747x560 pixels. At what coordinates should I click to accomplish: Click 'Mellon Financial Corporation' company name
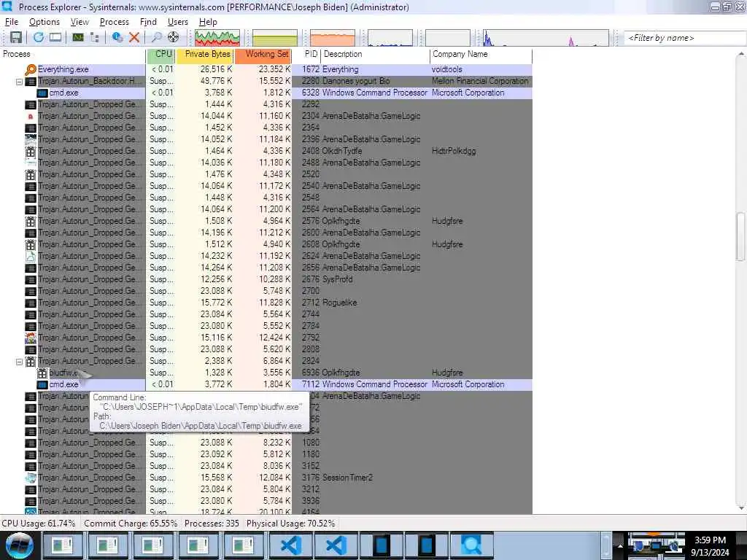[480, 82]
